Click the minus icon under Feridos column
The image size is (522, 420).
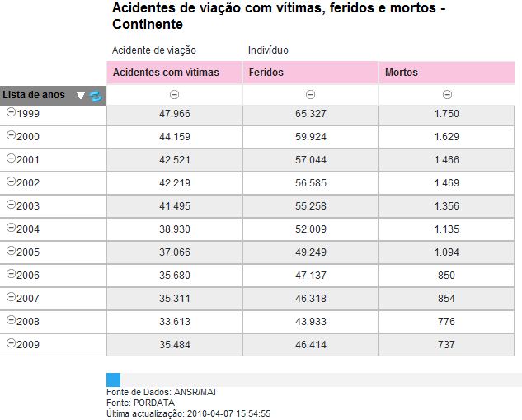point(310,95)
